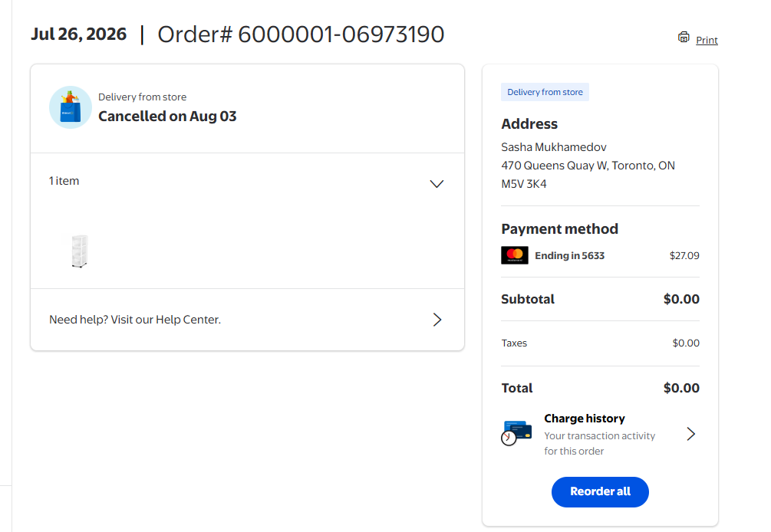
Task: Open the Help Center arrow
Action: tap(437, 320)
